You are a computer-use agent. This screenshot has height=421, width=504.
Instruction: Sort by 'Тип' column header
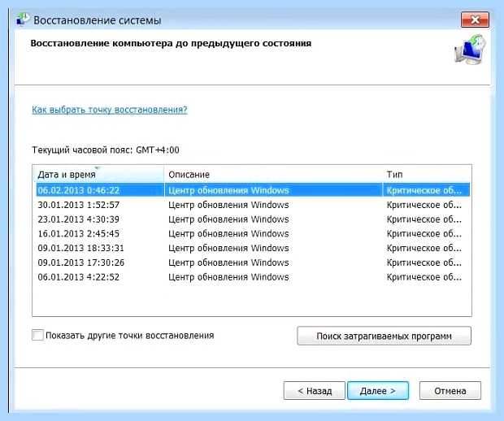pyautogui.click(x=427, y=175)
